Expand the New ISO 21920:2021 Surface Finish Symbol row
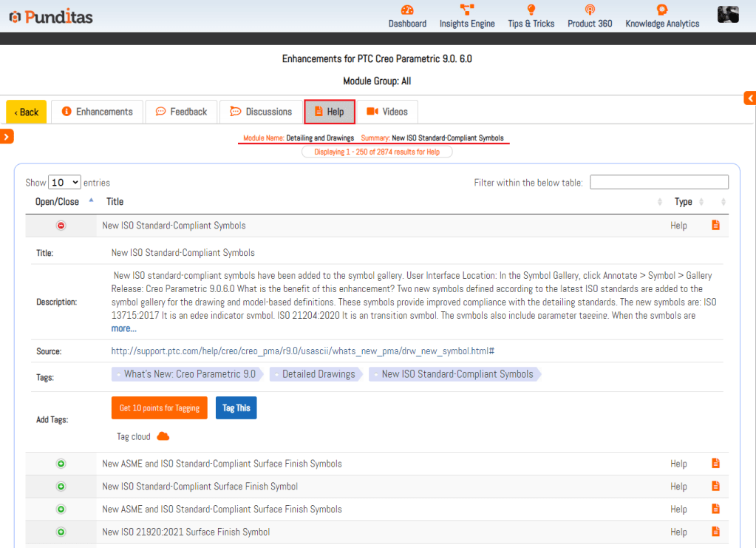756x548 pixels. point(61,532)
